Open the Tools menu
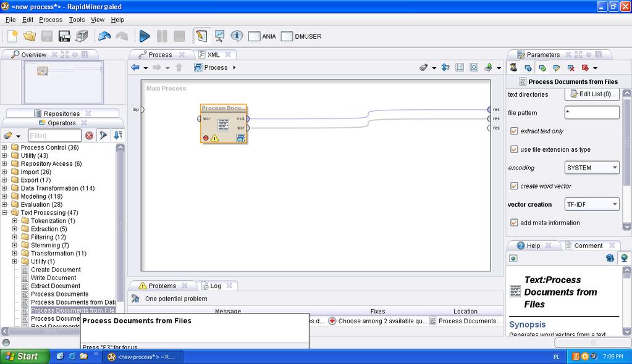This screenshot has width=632, height=364. point(77,20)
